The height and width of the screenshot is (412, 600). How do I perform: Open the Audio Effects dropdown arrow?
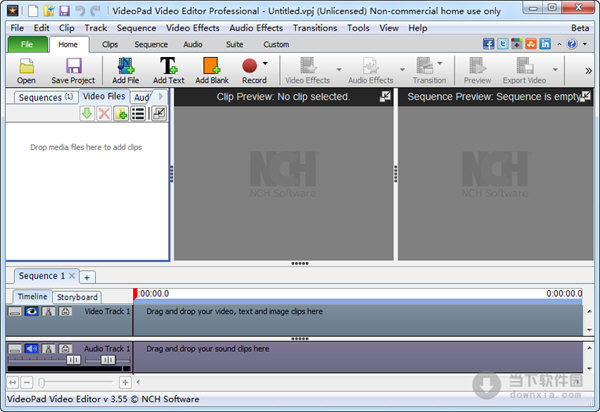point(402,69)
